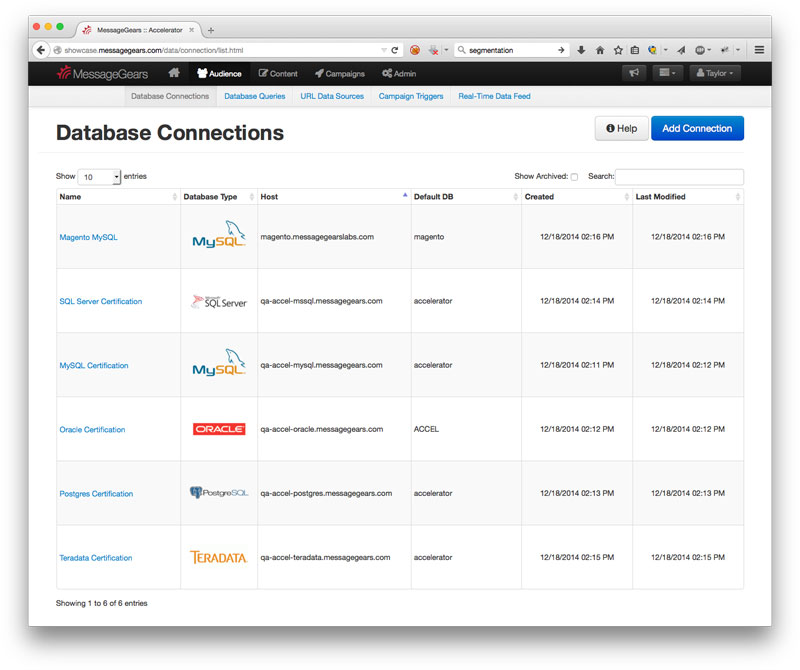
Task: Open the Show entries count dropdown
Action: [99, 177]
